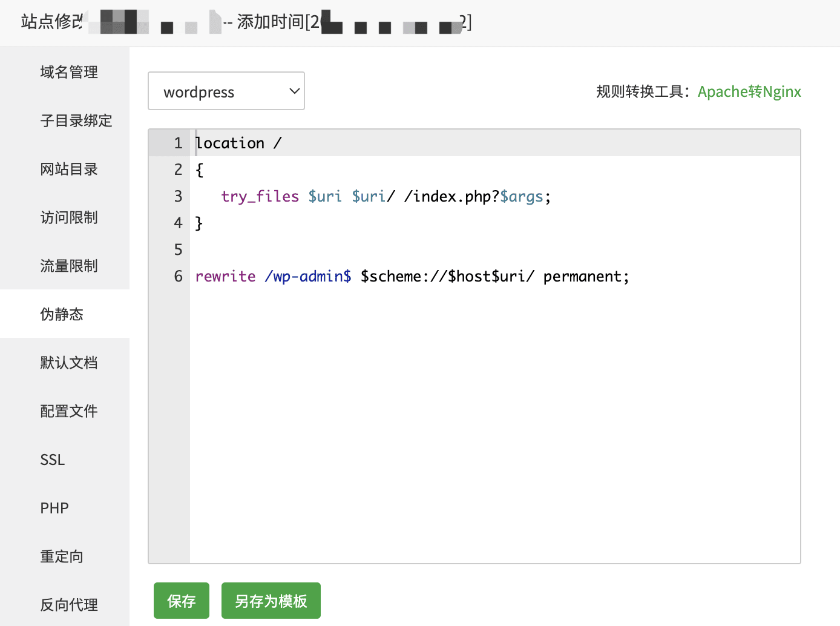Open the rewrite rule template dropdown
Screen dimensions: 840x626
pos(226,91)
